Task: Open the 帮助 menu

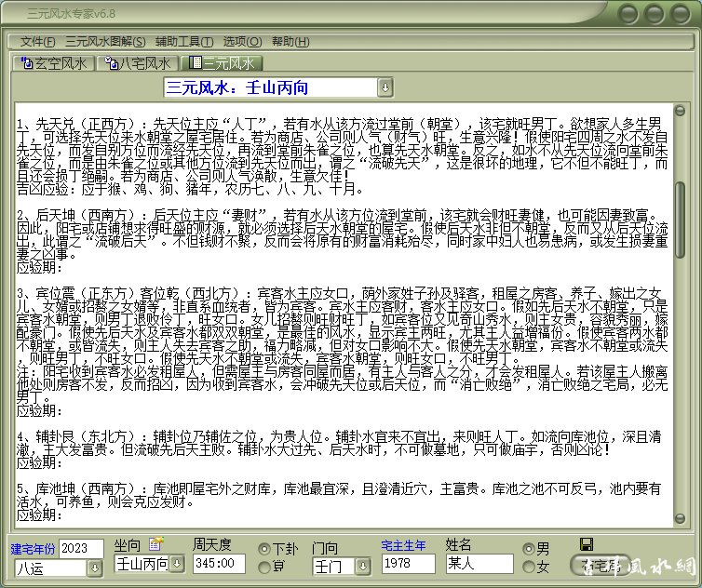Action: click(290, 41)
